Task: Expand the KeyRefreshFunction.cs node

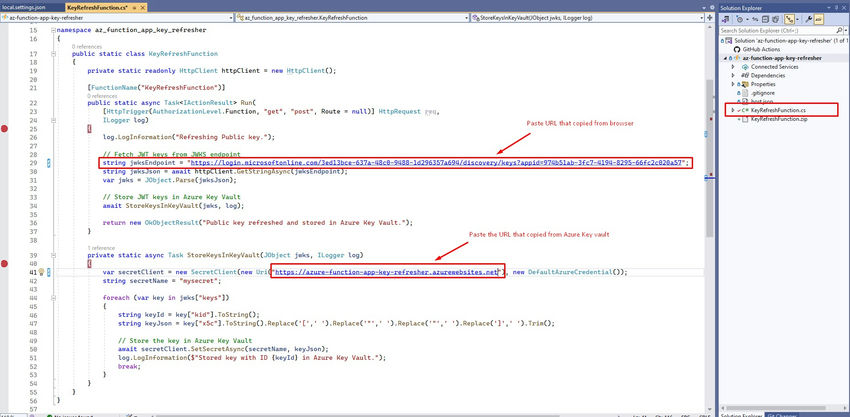Action: (733, 110)
